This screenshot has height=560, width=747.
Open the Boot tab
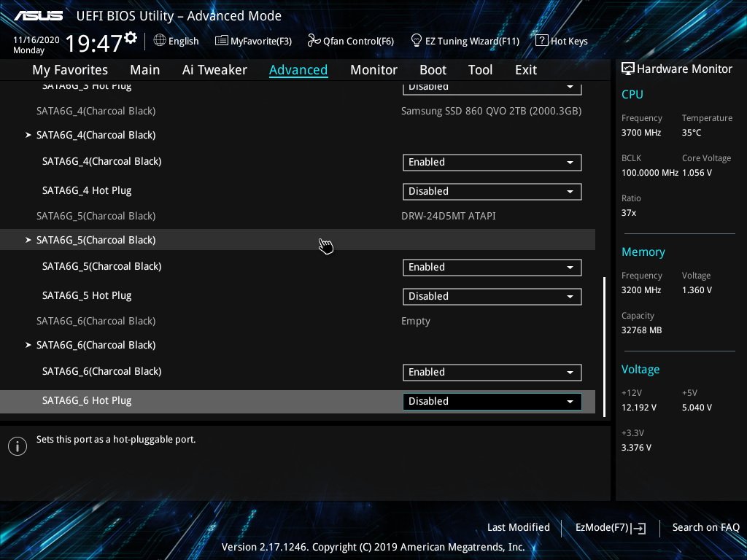[x=433, y=70]
